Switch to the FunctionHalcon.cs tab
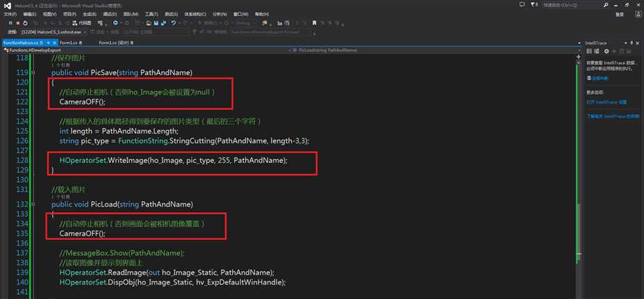This screenshot has width=644, height=299. [21, 43]
